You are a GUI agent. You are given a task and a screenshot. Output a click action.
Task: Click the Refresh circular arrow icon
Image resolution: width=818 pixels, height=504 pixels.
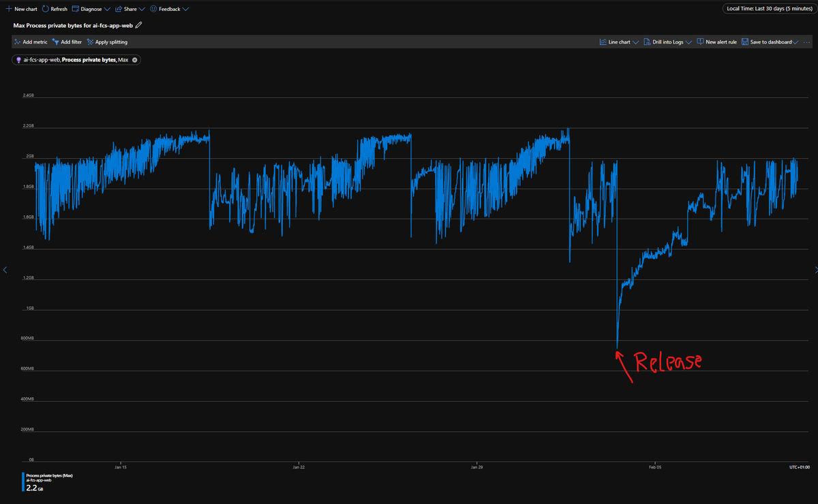pyautogui.click(x=45, y=10)
